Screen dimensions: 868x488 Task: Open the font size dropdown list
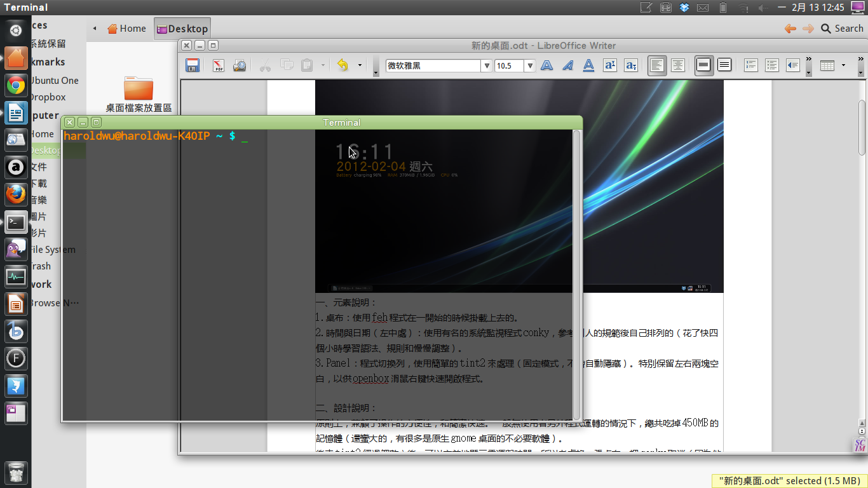pos(530,66)
